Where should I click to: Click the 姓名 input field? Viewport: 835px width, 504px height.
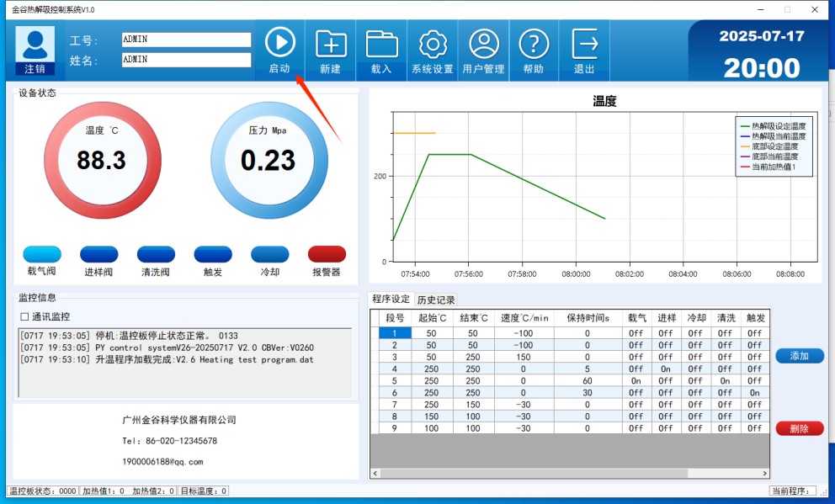186,60
